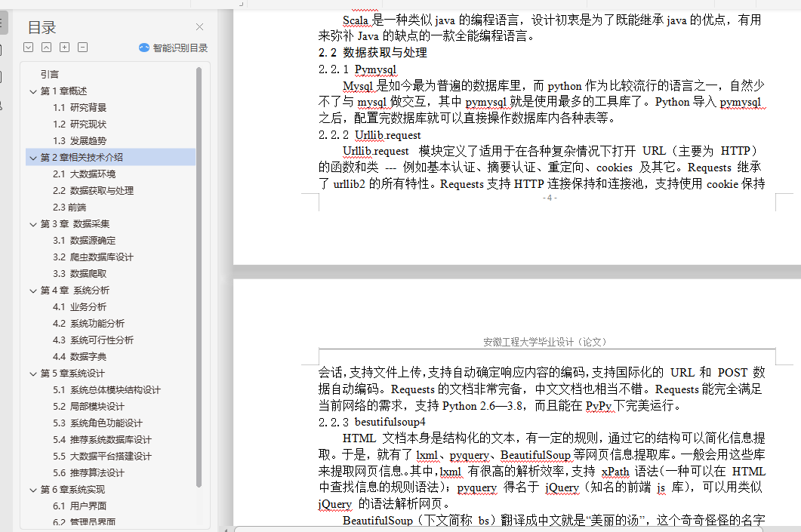Select 第3章 数据采集 in outline
Viewport: 801px width, 532px height.
75,224
